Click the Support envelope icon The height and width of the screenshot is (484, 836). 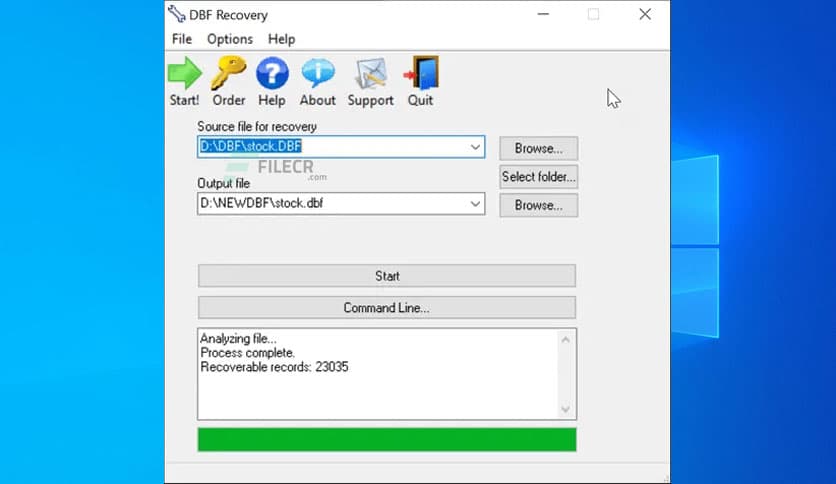[x=371, y=73]
